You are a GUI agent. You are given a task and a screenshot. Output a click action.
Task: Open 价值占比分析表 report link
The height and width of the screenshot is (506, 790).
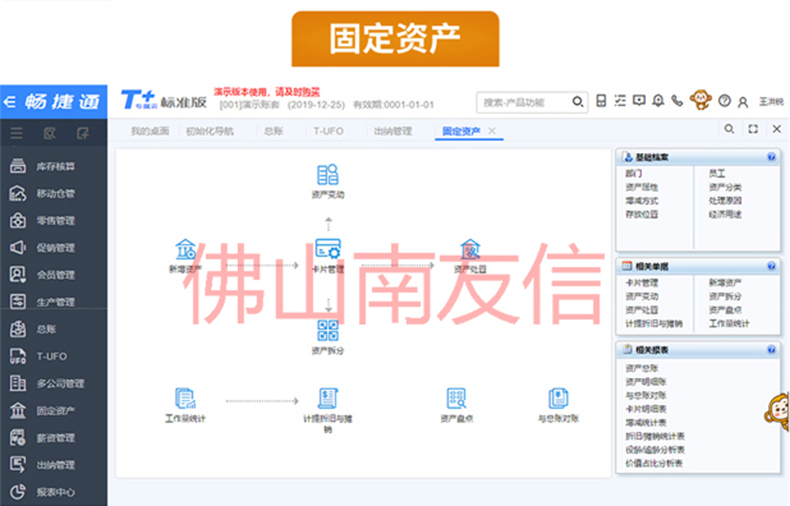[654, 464]
